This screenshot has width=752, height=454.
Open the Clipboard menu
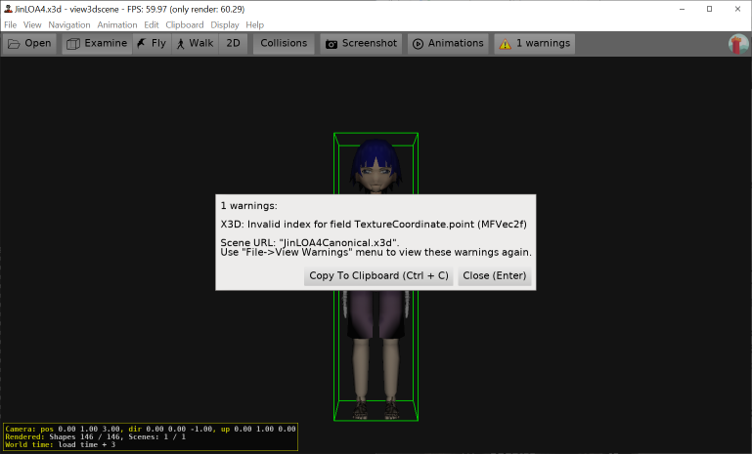tap(185, 24)
